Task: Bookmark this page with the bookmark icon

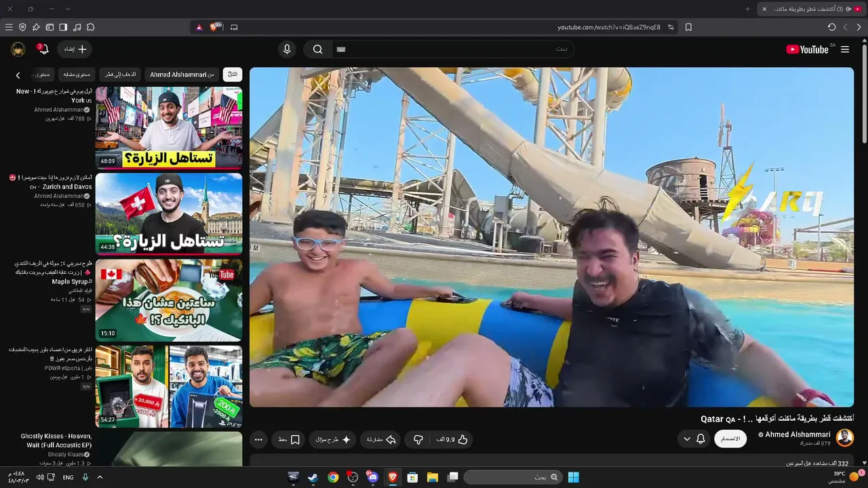Action: pos(688,27)
